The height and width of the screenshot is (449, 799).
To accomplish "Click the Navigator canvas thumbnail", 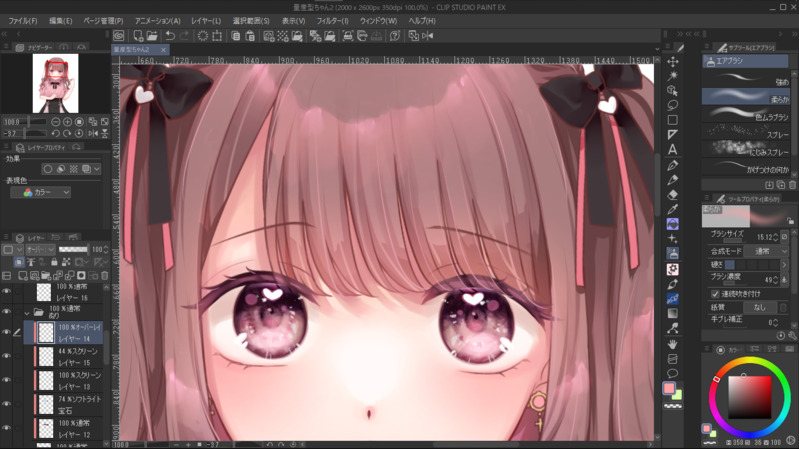I will (x=56, y=84).
